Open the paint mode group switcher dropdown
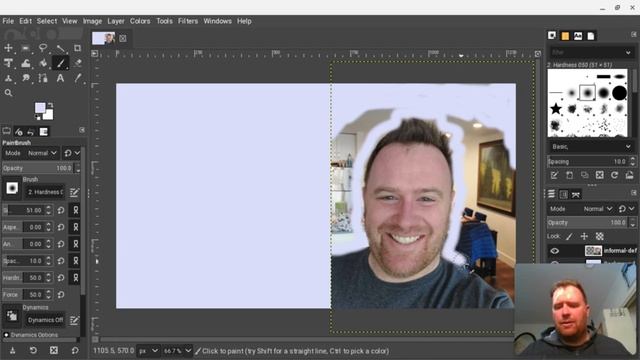 (x=72, y=153)
